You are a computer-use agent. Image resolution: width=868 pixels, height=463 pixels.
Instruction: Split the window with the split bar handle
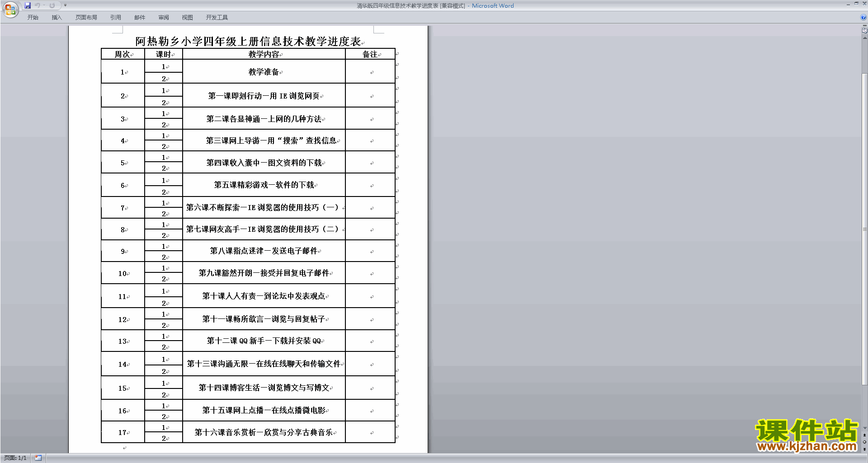coord(864,25)
